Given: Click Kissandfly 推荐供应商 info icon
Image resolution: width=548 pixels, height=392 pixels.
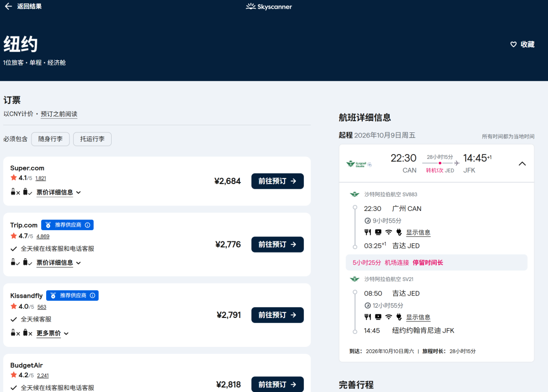Looking at the screenshot, I should [x=93, y=296].
